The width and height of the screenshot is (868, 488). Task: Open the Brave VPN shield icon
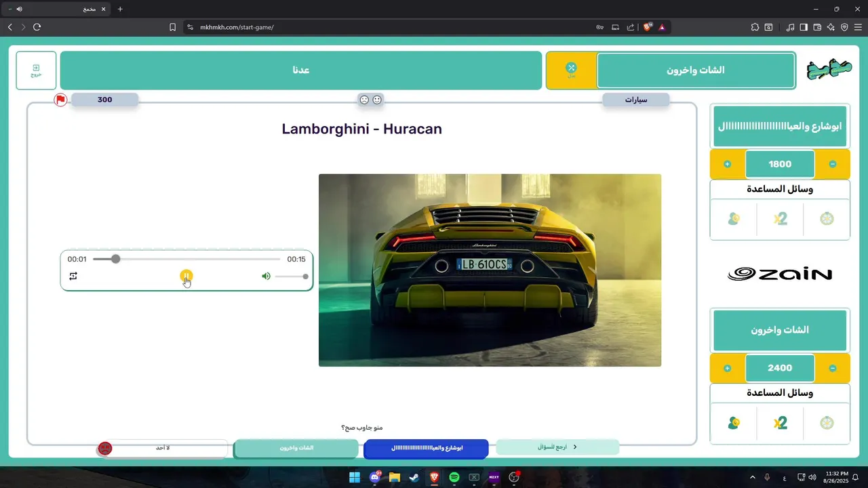[844, 27]
